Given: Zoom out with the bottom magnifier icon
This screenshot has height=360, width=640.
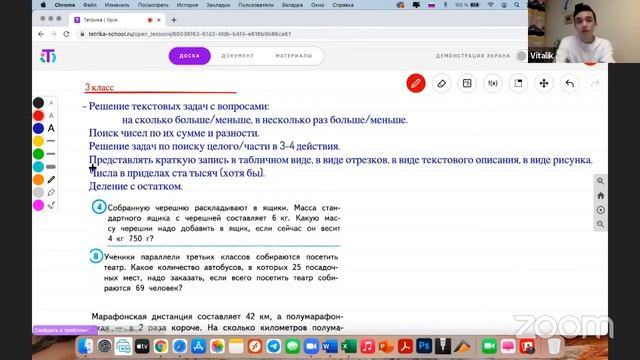Looking at the screenshot, I should 600,224.
